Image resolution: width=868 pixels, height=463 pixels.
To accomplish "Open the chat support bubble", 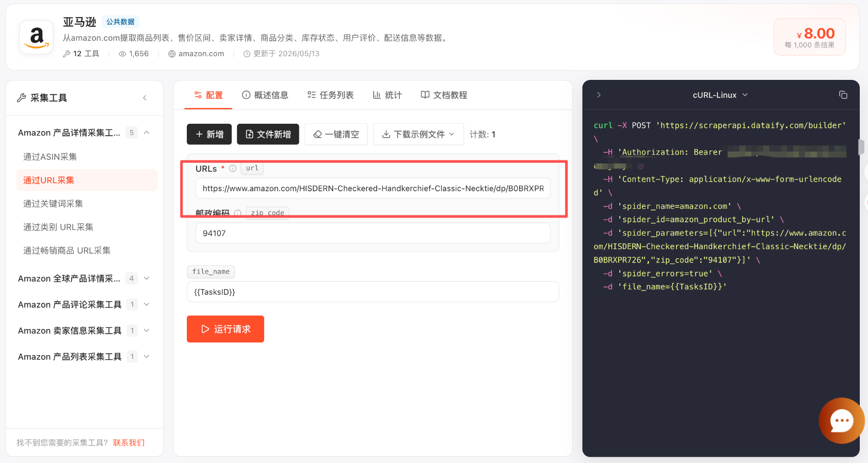I will pos(842,421).
